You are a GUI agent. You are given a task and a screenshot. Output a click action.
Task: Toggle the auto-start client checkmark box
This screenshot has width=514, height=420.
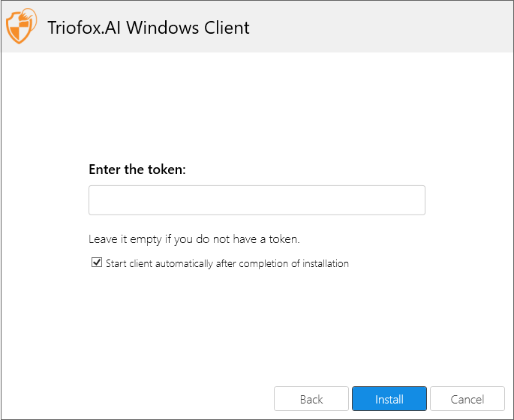pyautogui.click(x=96, y=262)
